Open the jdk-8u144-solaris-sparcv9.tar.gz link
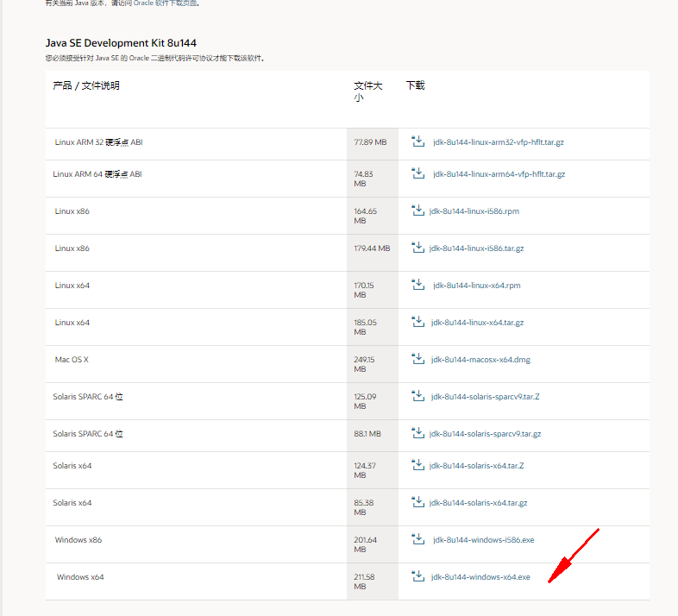 click(485, 434)
